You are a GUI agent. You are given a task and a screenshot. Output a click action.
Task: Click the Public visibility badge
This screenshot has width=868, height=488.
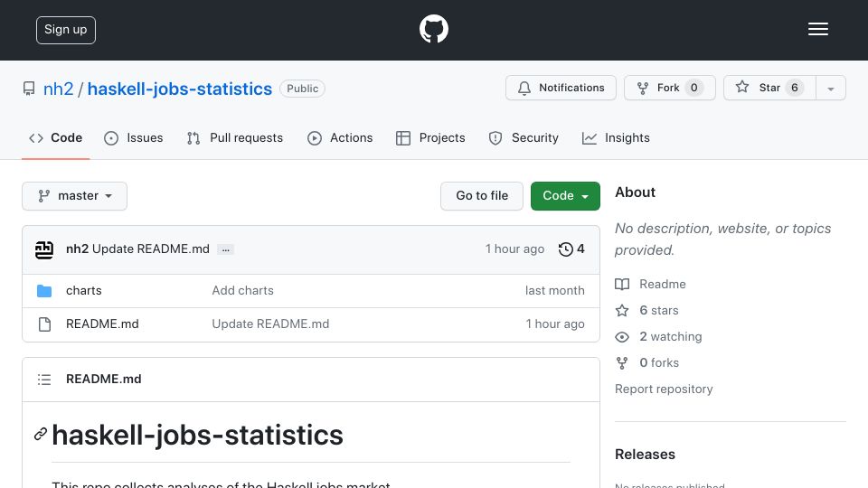(302, 89)
